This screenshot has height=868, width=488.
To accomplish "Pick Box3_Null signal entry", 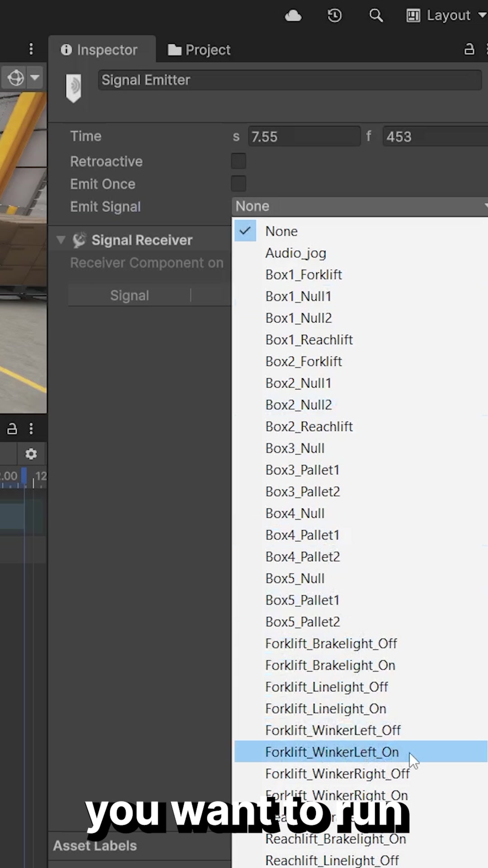I will 361,448.
